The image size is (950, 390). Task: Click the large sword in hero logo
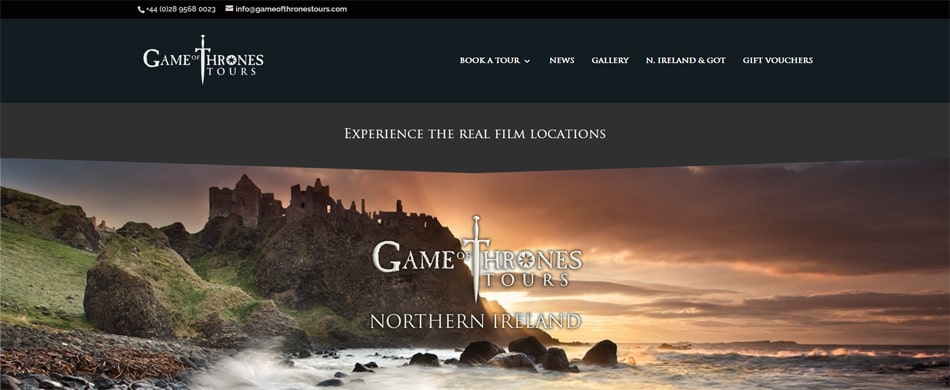click(x=476, y=257)
